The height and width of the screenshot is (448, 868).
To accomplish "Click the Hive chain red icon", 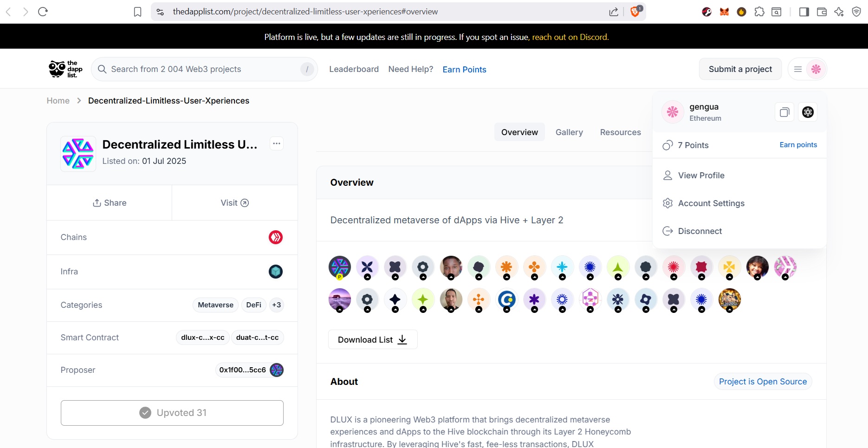I will [x=276, y=237].
